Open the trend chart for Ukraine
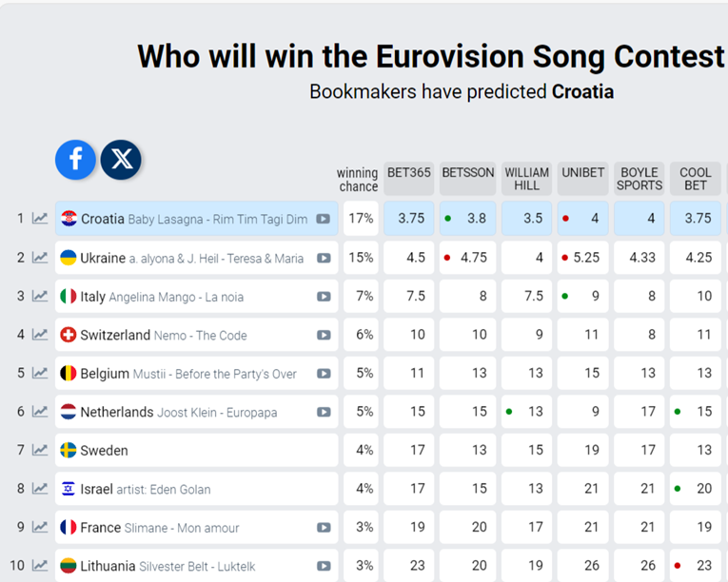Image resolution: width=728 pixels, height=582 pixels. (x=40, y=258)
